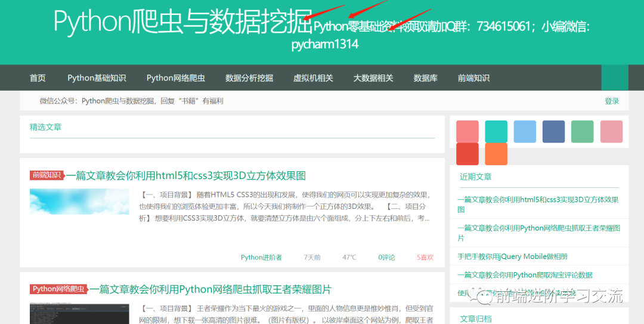This screenshot has height=324, width=644.
Task: Click the 7天前 post date text
Action: pyautogui.click(x=312, y=257)
